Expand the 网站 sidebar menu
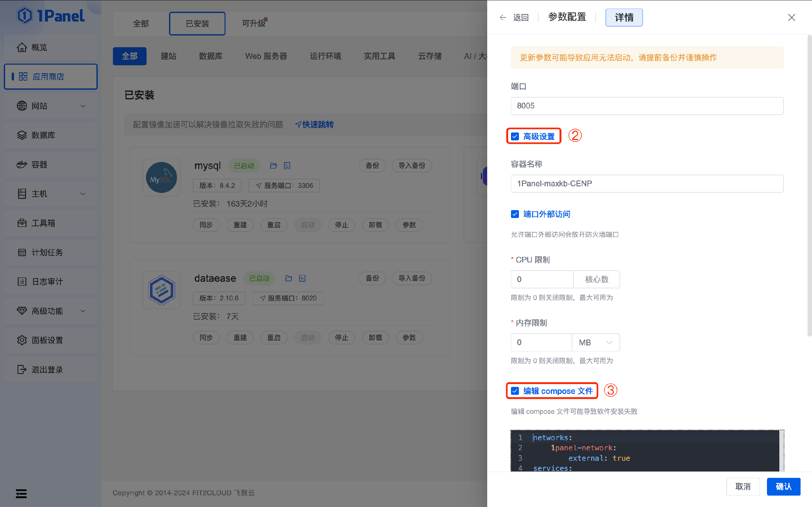Viewport: 812px width, 507px height. coord(51,106)
